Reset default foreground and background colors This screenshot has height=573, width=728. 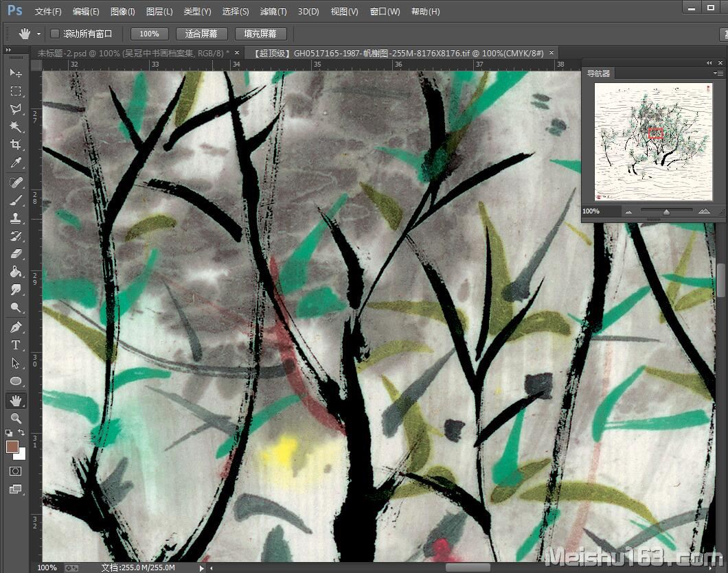(x=9, y=433)
